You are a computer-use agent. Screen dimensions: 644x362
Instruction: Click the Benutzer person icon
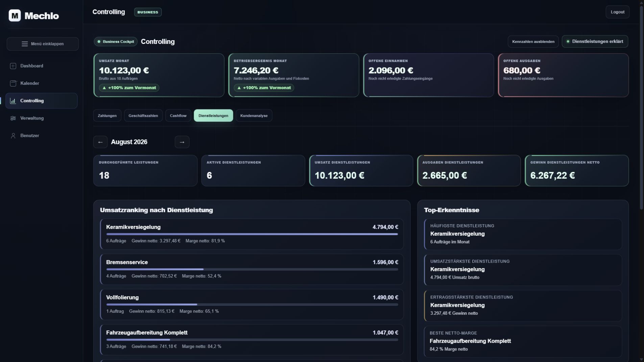(13, 136)
